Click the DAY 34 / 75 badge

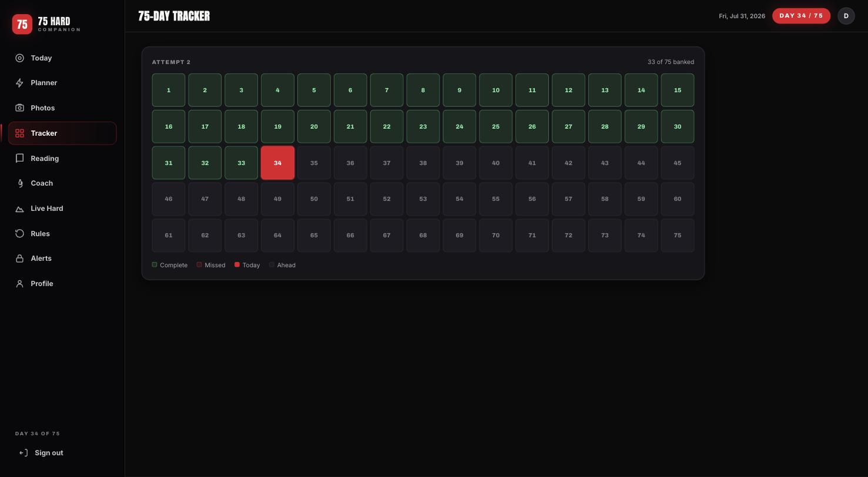[801, 16]
